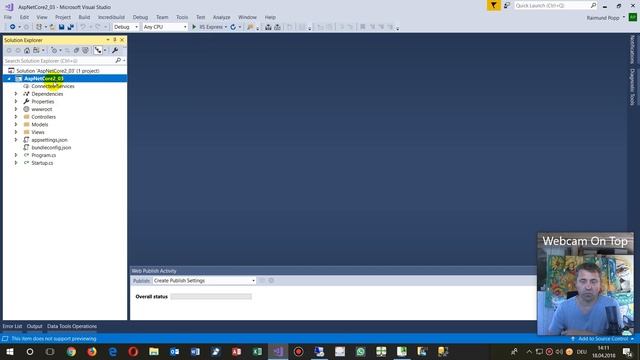Expand the Models folder

point(16,124)
